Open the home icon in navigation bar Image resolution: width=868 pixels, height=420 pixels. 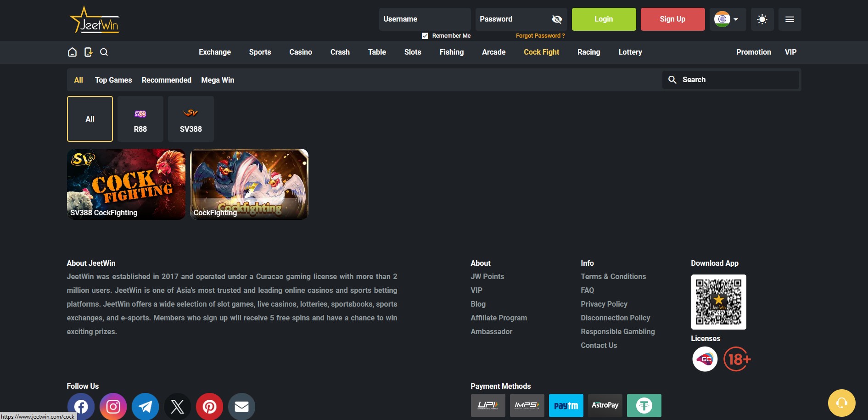(x=72, y=52)
